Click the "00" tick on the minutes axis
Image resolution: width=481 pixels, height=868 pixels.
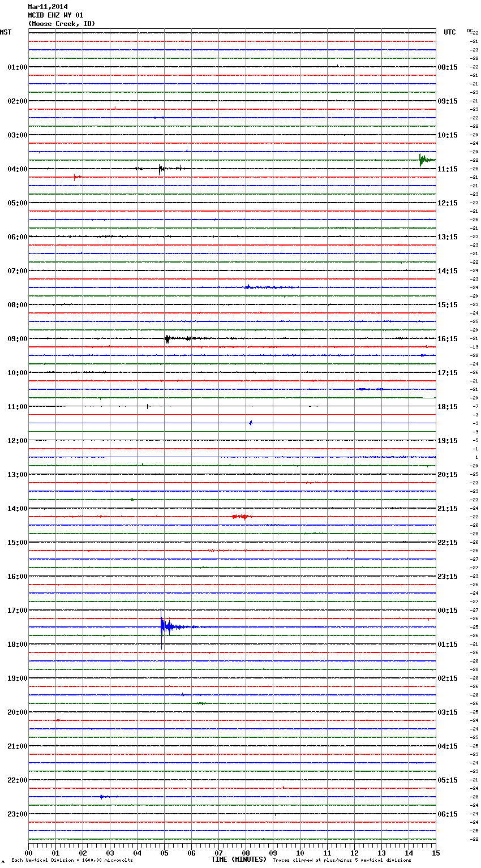point(28,853)
